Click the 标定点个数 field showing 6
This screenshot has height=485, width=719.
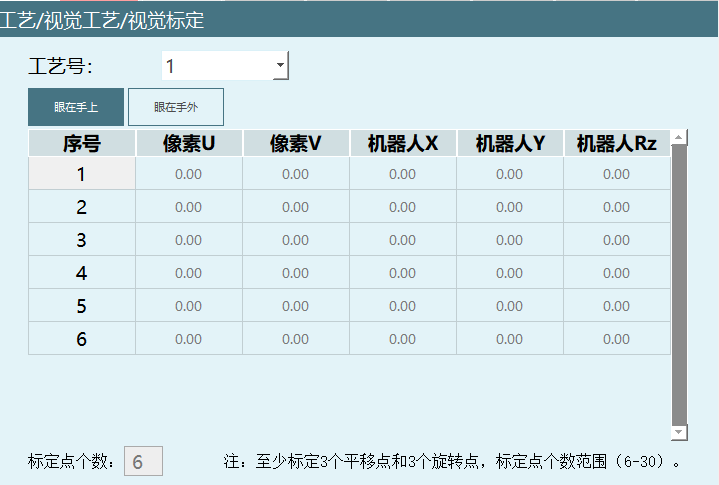(x=143, y=462)
